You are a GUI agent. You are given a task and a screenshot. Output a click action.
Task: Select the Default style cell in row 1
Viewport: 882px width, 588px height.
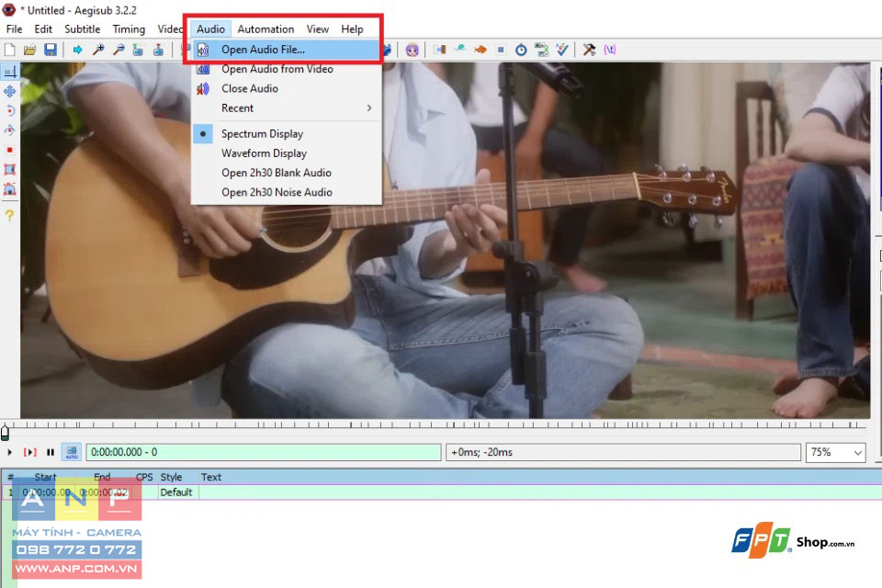pos(176,492)
